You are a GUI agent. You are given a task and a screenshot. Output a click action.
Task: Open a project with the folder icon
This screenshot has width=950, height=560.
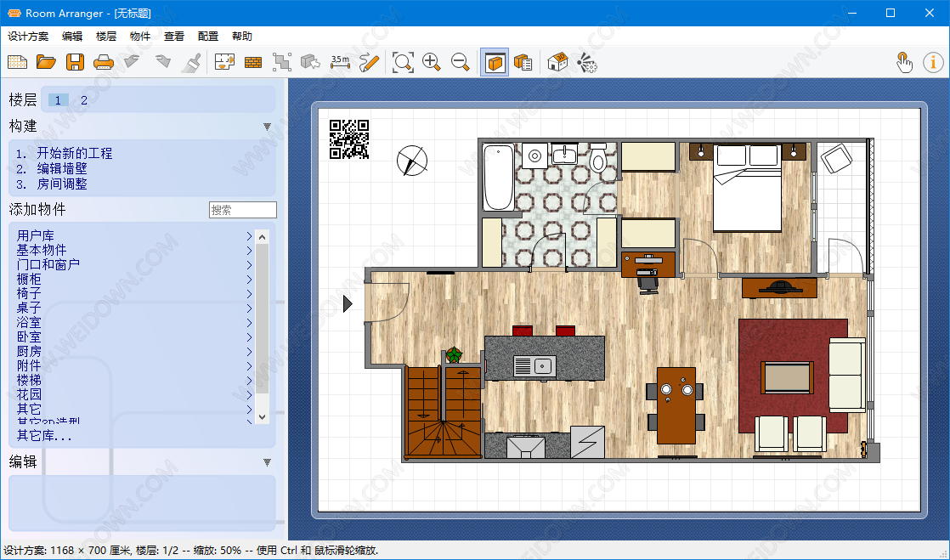pyautogui.click(x=46, y=62)
